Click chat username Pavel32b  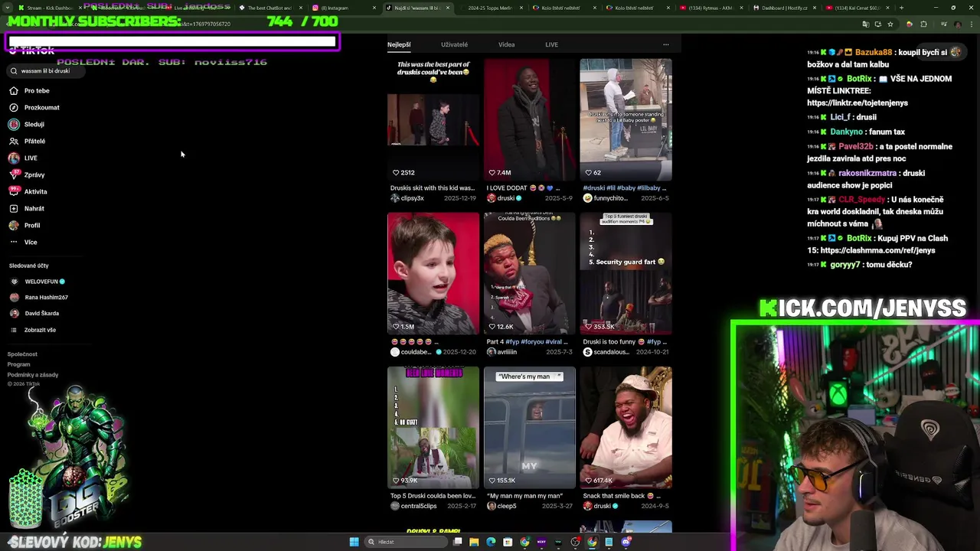pos(857,146)
